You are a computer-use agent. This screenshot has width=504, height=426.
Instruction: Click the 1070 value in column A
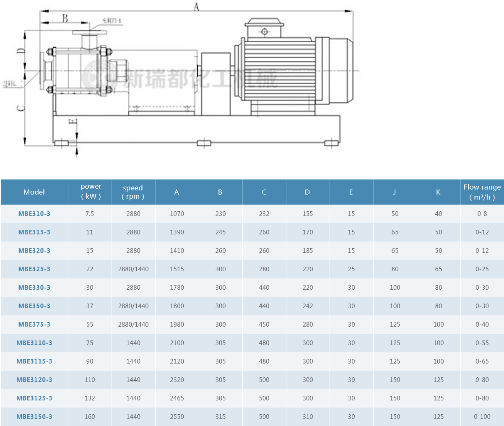coord(177,214)
